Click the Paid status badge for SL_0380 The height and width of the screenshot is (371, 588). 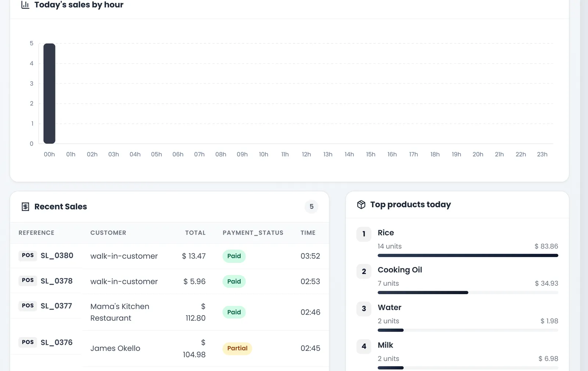[x=234, y=256]
